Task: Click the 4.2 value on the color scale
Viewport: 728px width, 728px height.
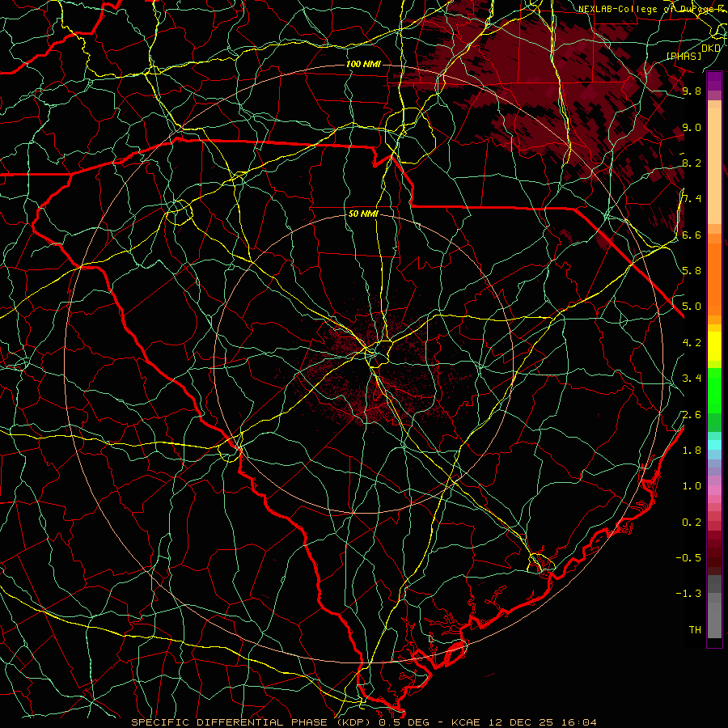Action: coord(692,343)
